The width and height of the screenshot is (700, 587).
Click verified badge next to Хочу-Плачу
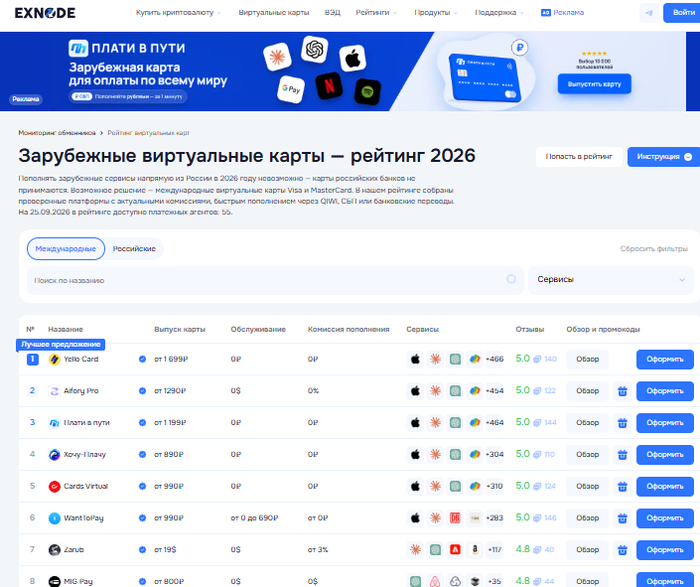(x=142, y=454)
